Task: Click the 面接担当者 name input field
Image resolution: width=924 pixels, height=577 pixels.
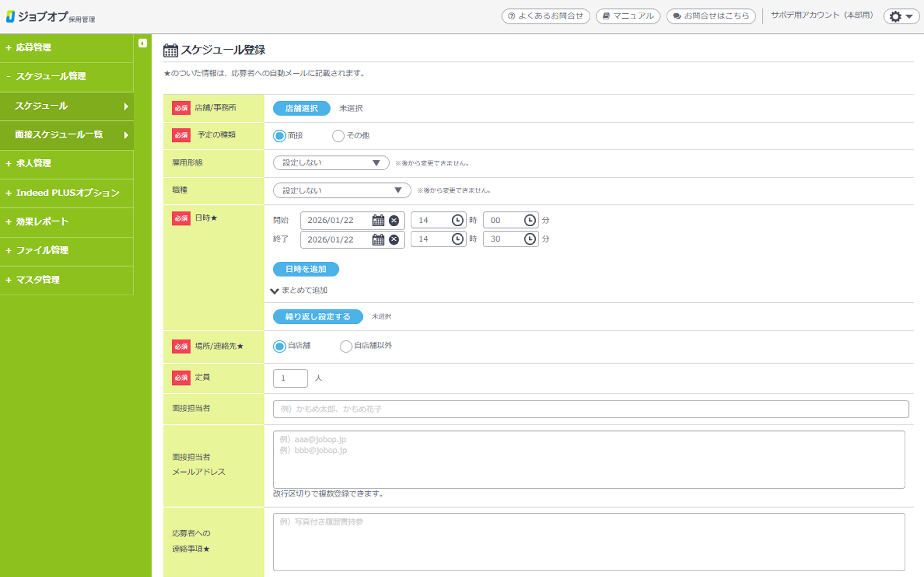Action: (x=590, y=409)
